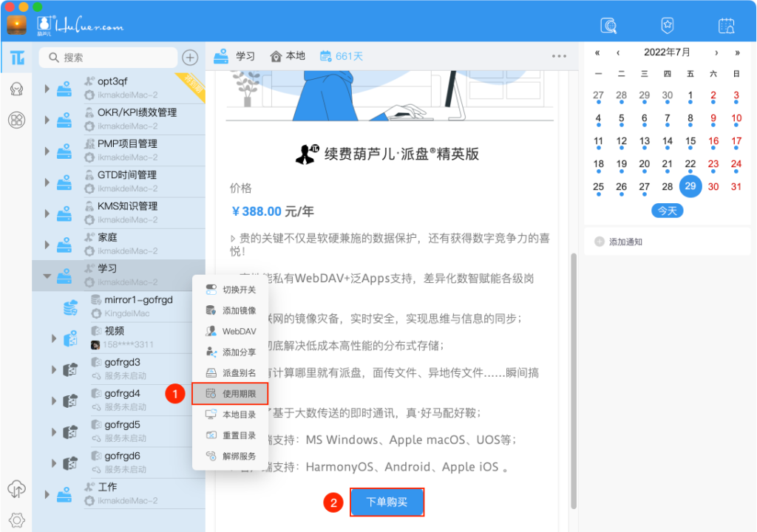Image resolution: width=757 pixels, height=532 pixels.
Task: Expand the opt3qf drive
Action: pyautogui.click(x=47, y=89)
